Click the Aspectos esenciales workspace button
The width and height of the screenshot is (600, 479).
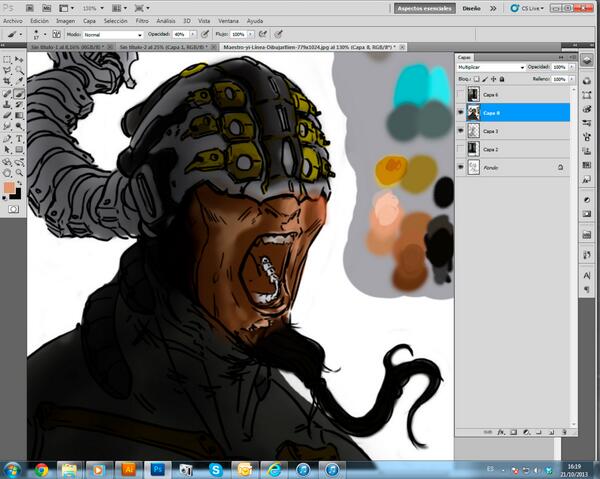[424, 8]
